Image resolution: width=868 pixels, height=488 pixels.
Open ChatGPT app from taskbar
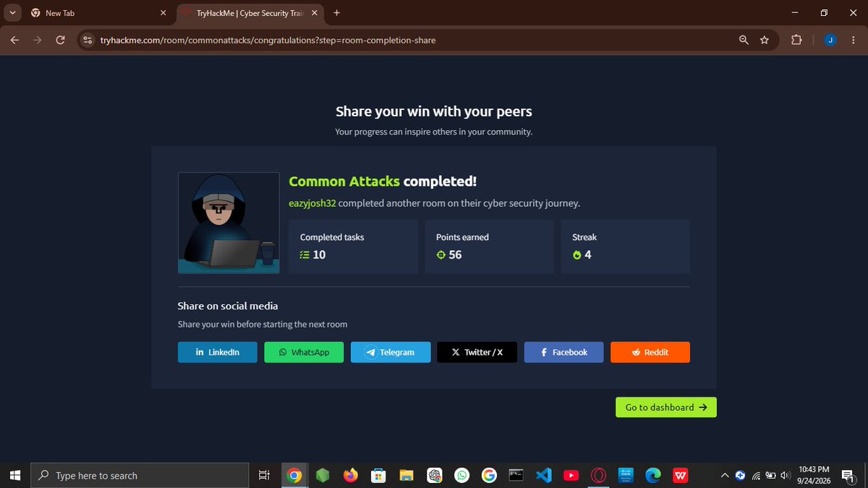click(434, 476)
